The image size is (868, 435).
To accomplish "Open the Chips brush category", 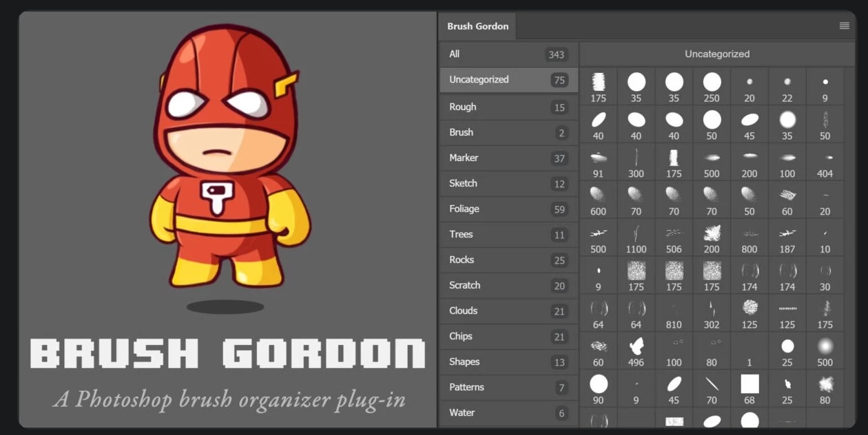I will (508, 337).
